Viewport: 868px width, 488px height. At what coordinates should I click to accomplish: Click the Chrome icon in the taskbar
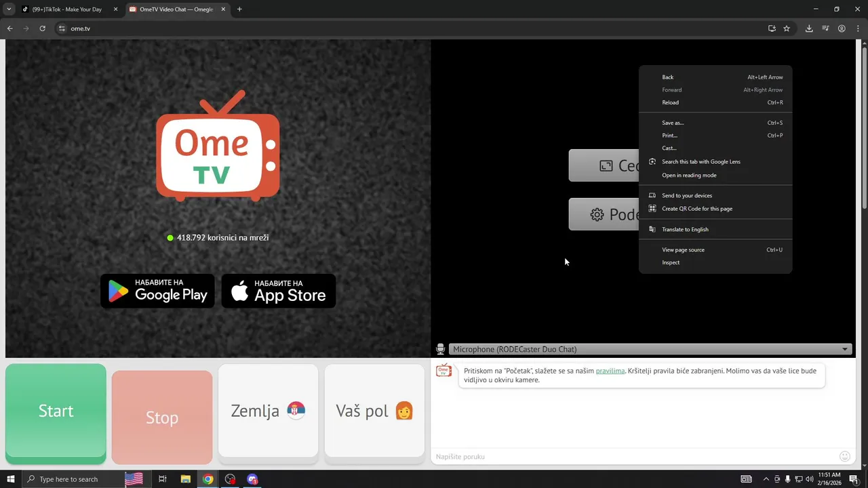click(208, 479)
